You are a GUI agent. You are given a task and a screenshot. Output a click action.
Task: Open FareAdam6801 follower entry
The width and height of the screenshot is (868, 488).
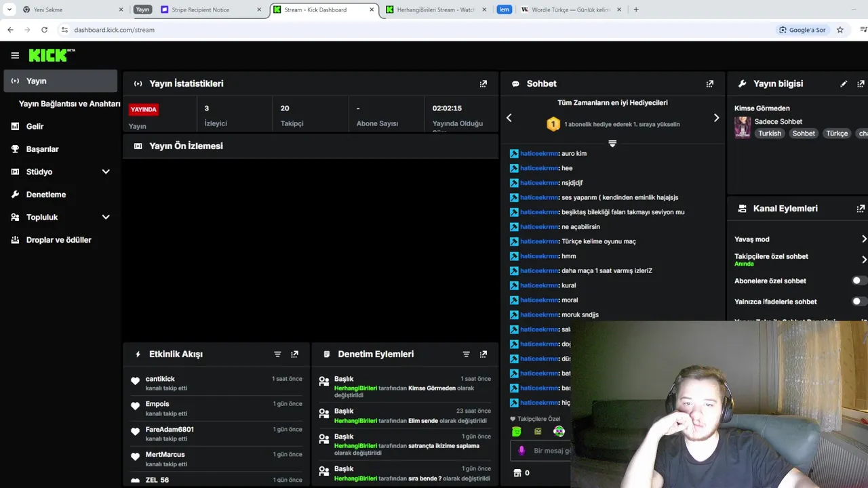(x=216, y=434)
